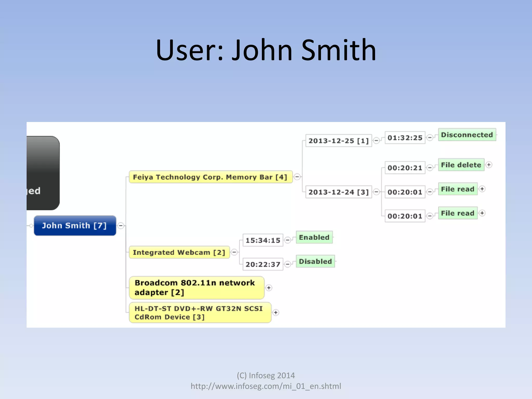Expand the File delete event
The height and width of the screenshot is (399, 532).
click(489, 165)
